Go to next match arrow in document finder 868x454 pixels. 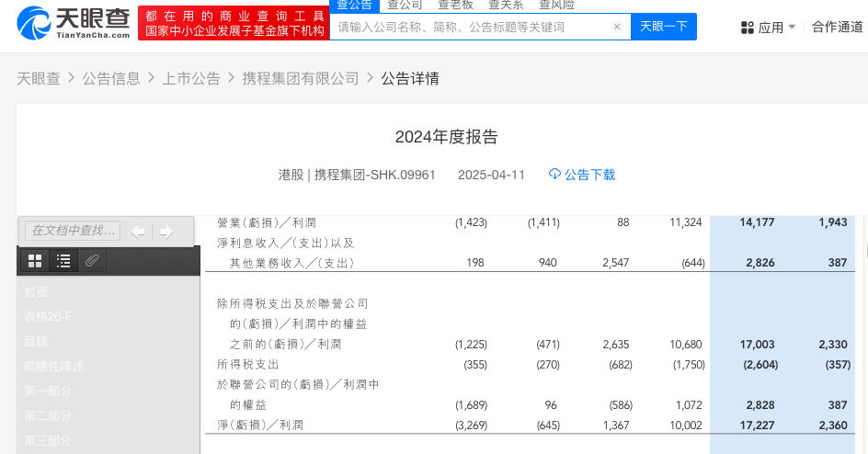166,232
